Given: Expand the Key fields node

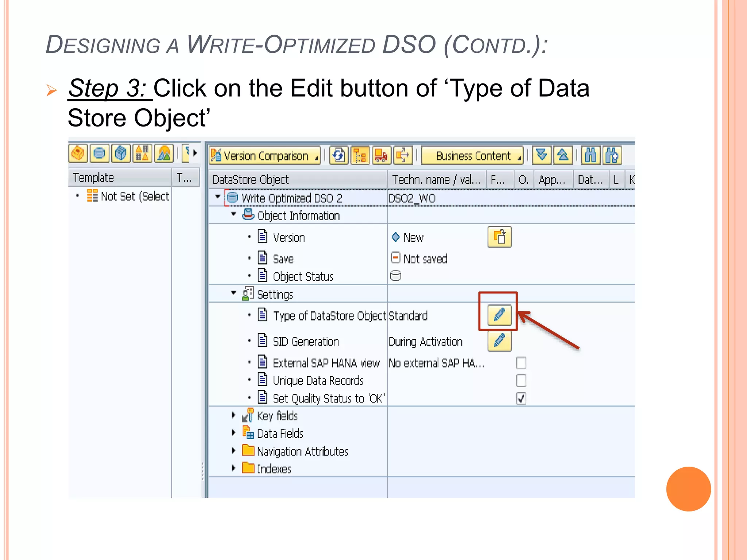Looking at the screenshot, I should [x=234, y=415].
